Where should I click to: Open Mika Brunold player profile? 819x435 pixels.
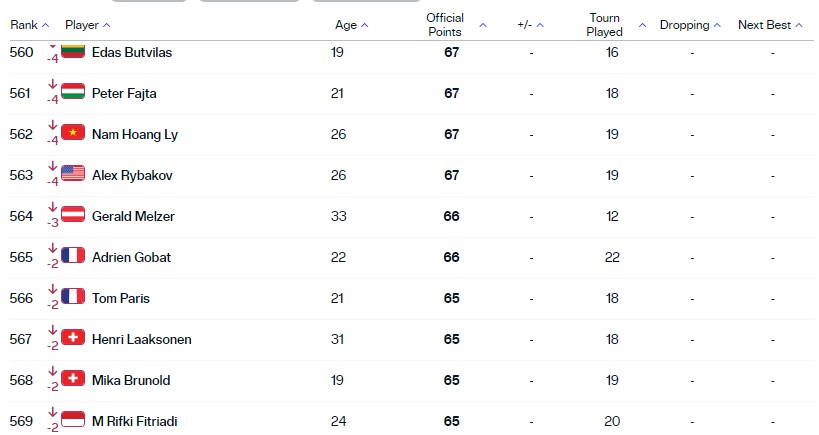click(131, 380)
